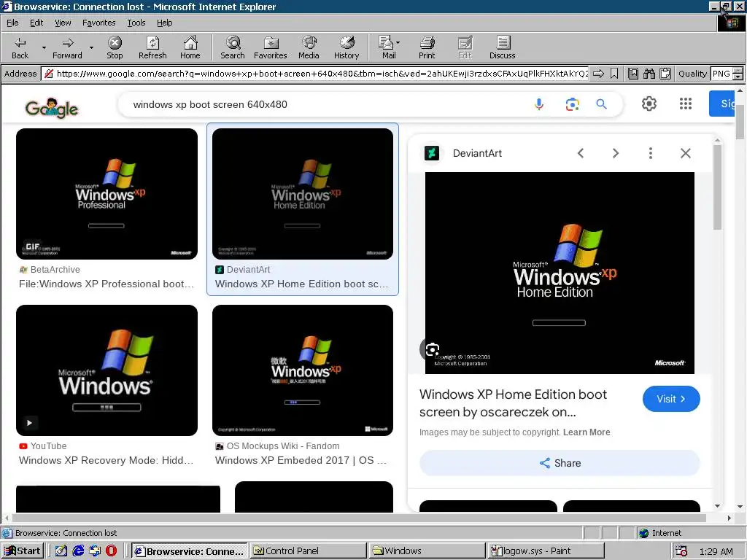Image resolution: width=747 pixels, height=560 pixels.
Task: Open the Back button history dropdown arrow
Action: click(x=44, y=47)
